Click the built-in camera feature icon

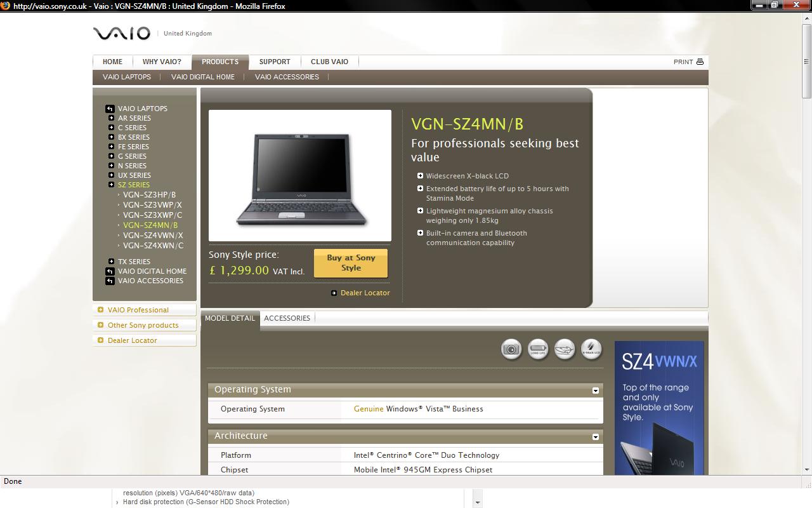[511, 349]
